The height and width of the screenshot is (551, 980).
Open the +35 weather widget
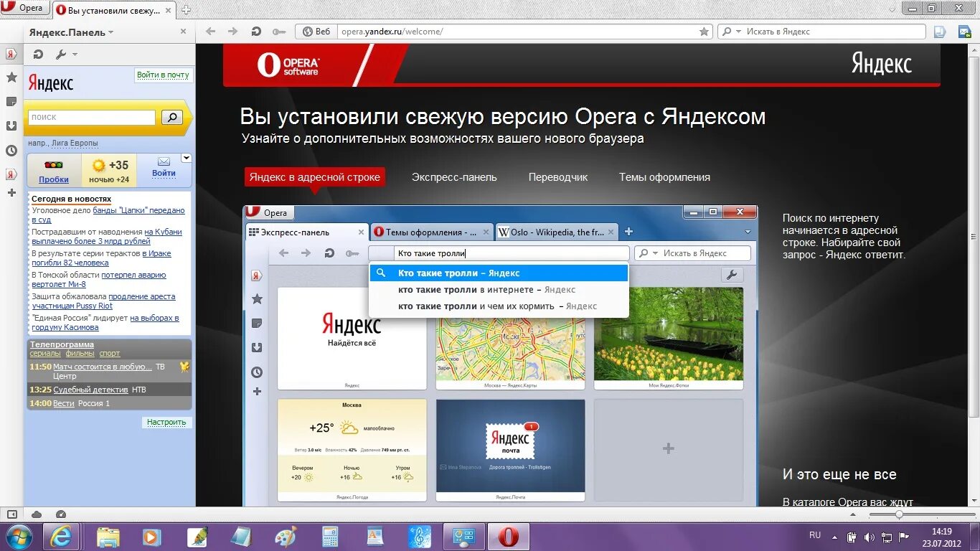tap(109, 170)
